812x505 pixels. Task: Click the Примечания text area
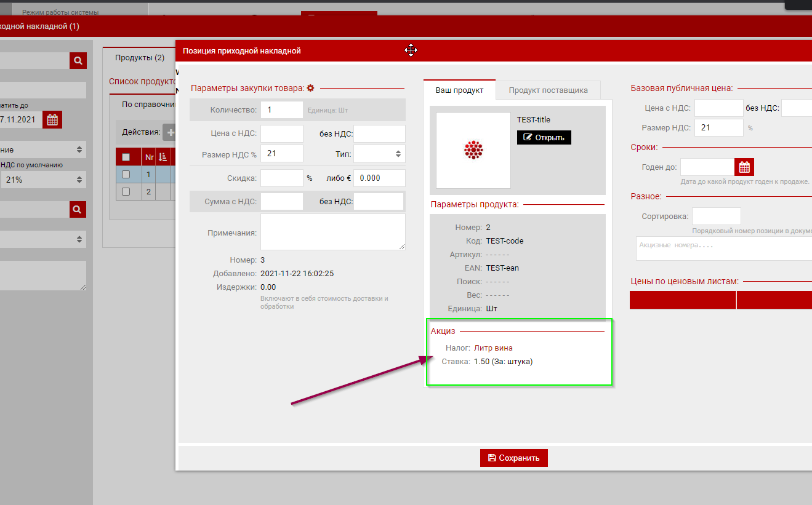pyautogui.click(x=332, y=232)
